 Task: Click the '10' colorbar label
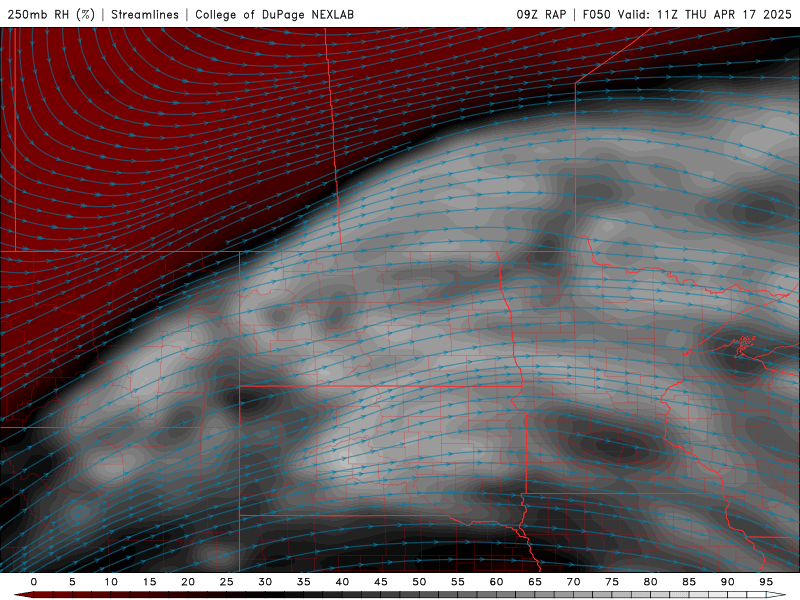(111, 582)
